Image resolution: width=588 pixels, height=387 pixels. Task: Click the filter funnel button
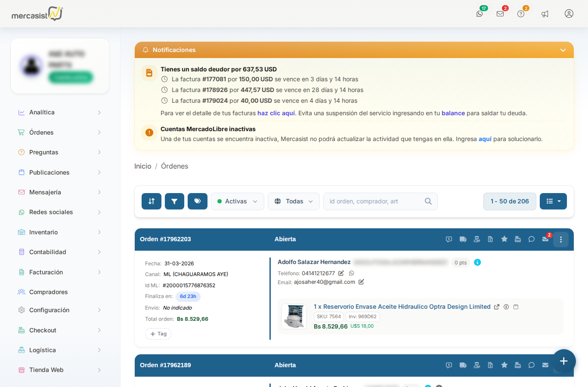click(174, 201)
